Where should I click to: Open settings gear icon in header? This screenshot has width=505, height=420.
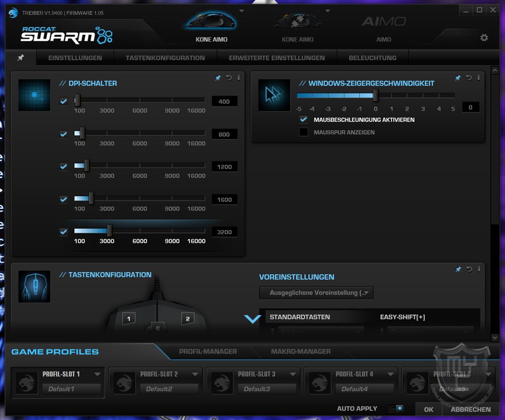pos(484,38)
